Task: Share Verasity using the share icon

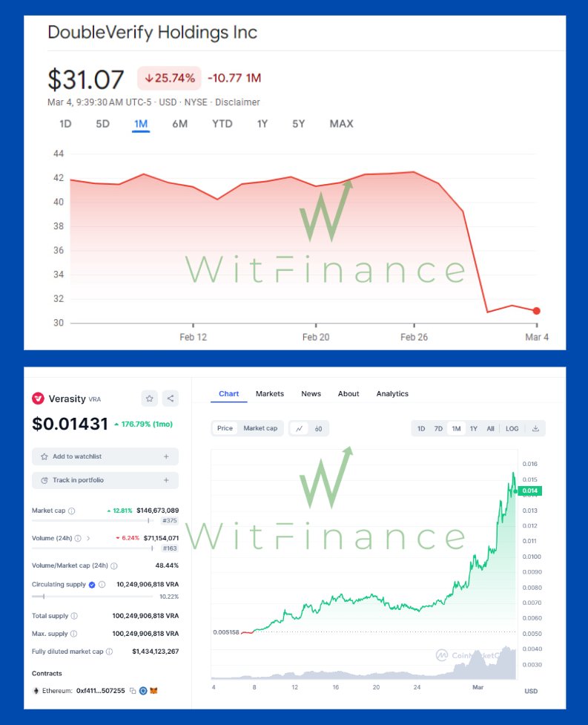Action: click(x=171, y=398)
